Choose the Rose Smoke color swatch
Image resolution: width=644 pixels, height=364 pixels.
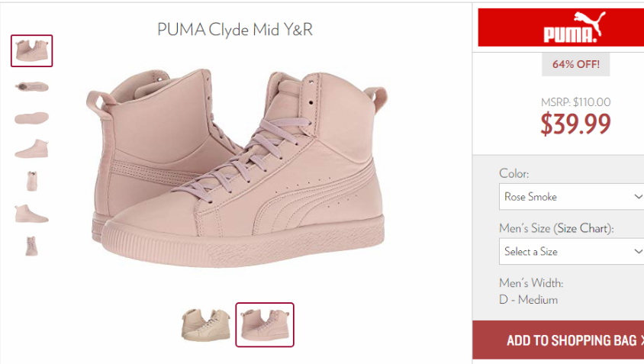pos(265,325)
